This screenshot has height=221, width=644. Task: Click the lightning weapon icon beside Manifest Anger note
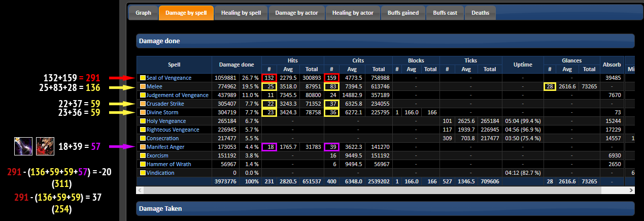pos(23,146)
